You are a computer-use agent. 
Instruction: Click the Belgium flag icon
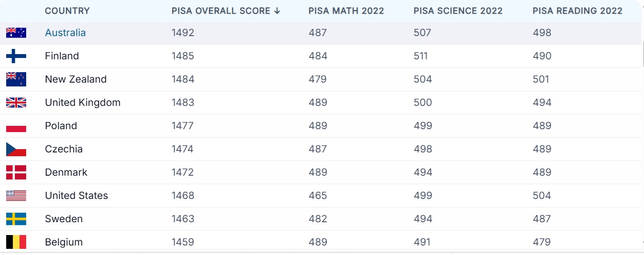16,242
